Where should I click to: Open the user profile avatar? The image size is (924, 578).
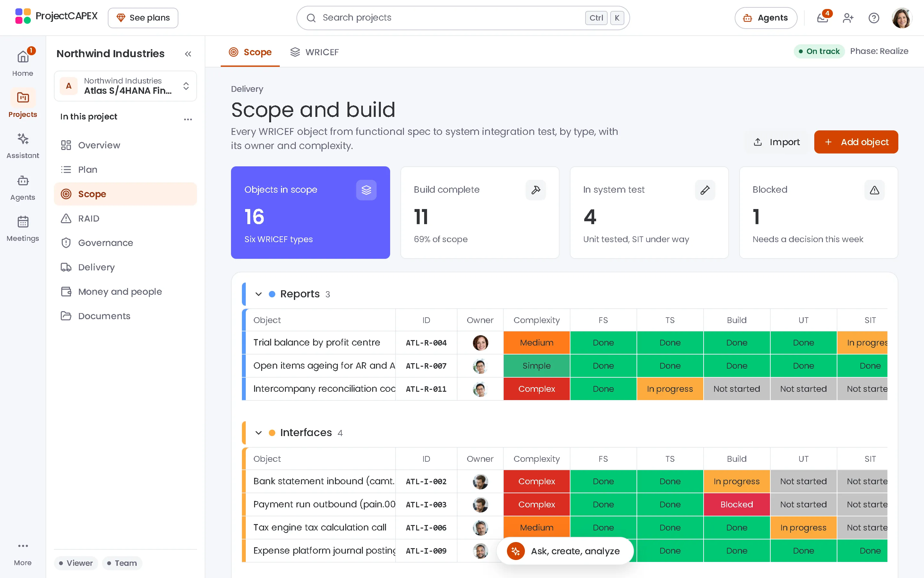coord(902,18)
